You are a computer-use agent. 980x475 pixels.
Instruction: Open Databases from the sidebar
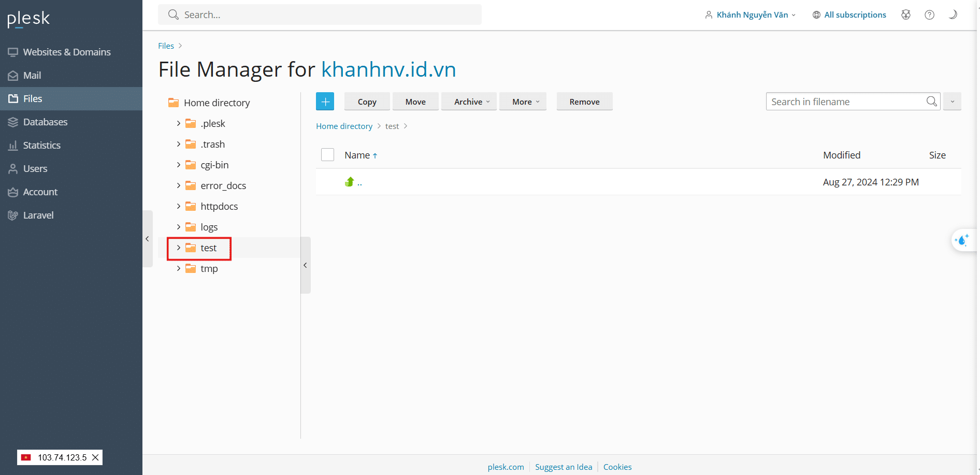[45, 122]
